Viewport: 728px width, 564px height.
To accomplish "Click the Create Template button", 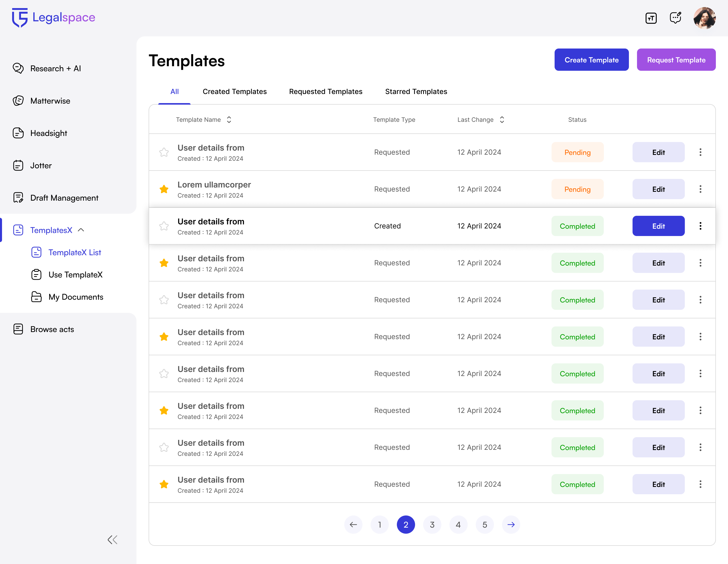I will pos(591,60).
